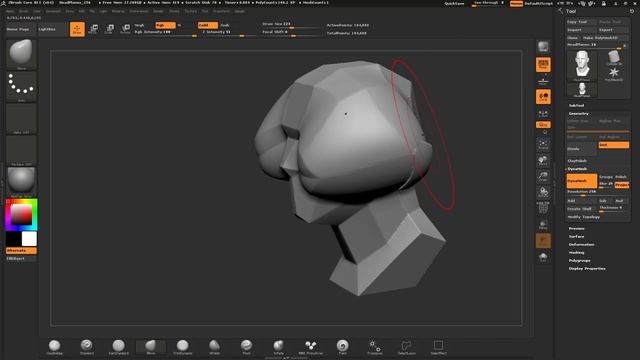Toggle Local symmetry orange button
This screenshot has height=360, width=640.
[x=543, y=97]
